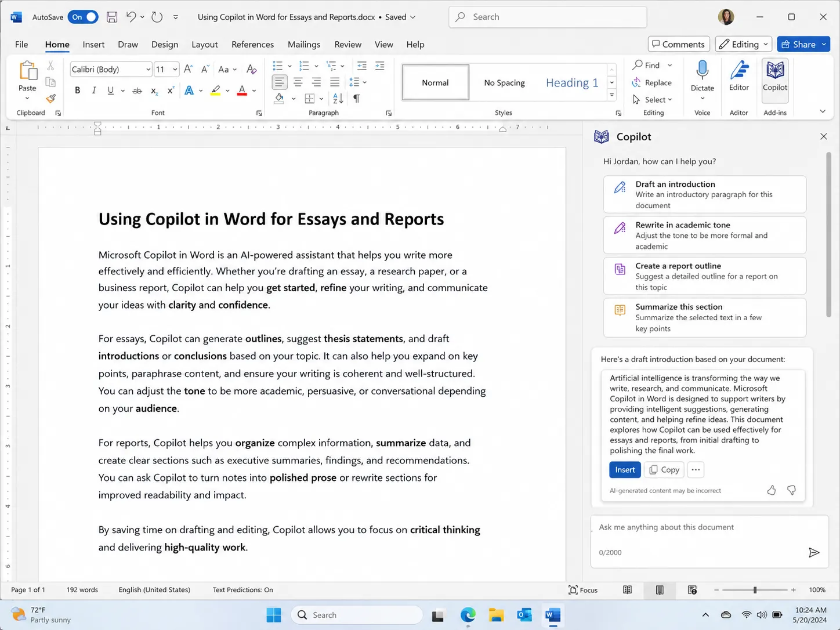840x630 pixels.
Task: Open the Comments pane
Action: click(x=678, y=44)
